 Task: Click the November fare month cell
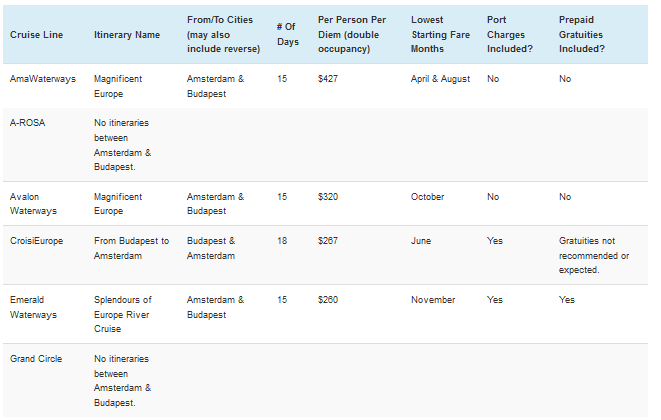[433, 300]
